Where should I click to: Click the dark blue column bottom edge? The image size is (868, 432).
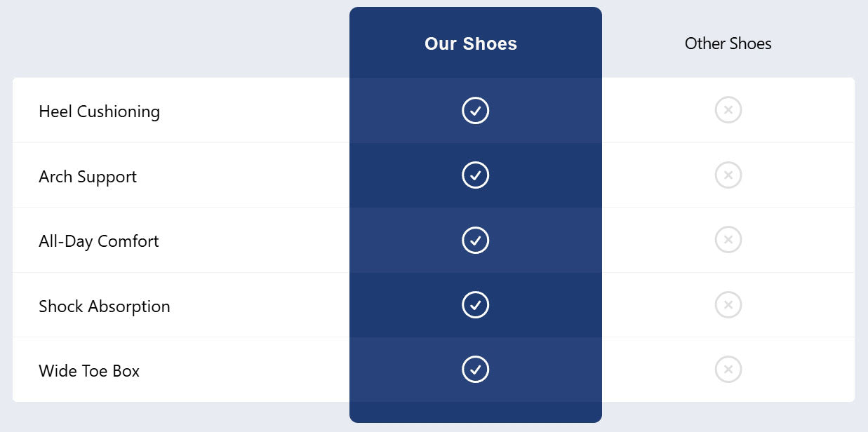pos(475,413)
